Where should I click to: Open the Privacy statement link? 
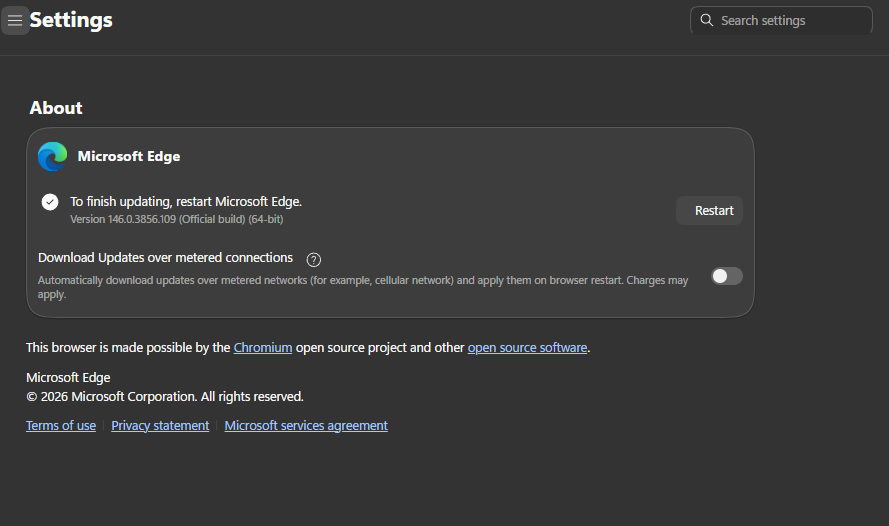coord(160,426)
